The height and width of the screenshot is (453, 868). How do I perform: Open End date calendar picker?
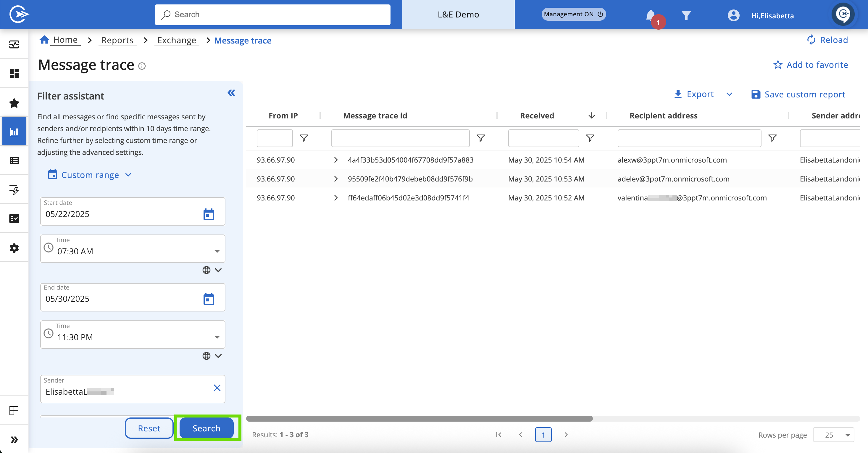point(209,299)
